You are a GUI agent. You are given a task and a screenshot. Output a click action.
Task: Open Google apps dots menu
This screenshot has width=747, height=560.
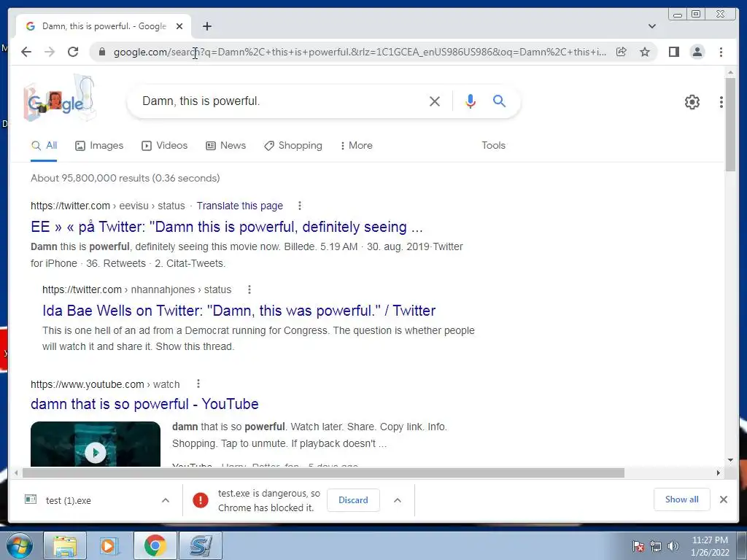(721, 102)
